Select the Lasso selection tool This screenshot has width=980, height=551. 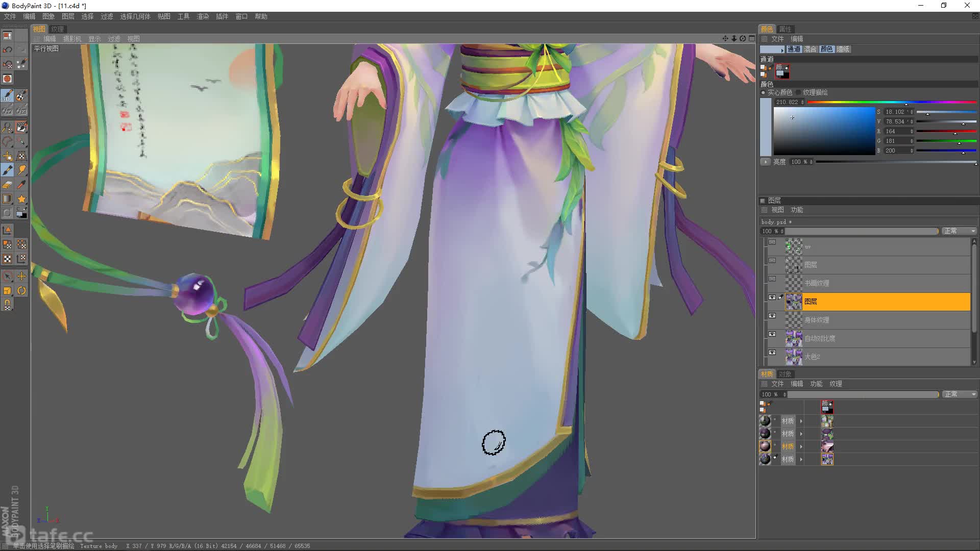tap(7, 141)
